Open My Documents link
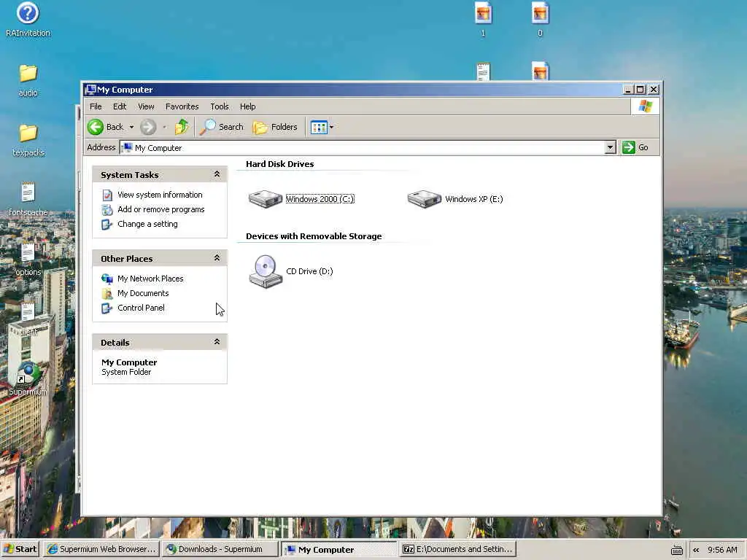 point(143,293)
